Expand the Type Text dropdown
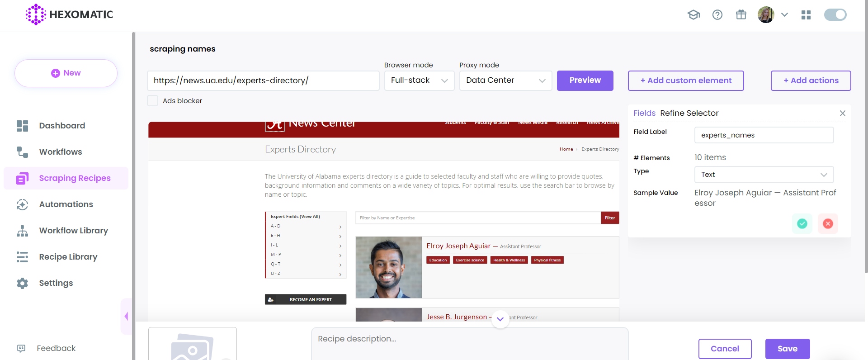 pos(764,175)
